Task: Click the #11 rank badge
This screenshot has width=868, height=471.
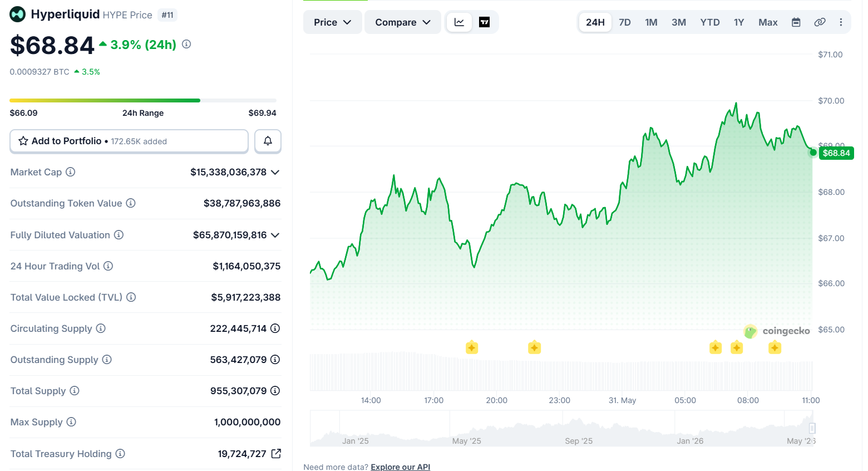Action: [x=167, y=15]
